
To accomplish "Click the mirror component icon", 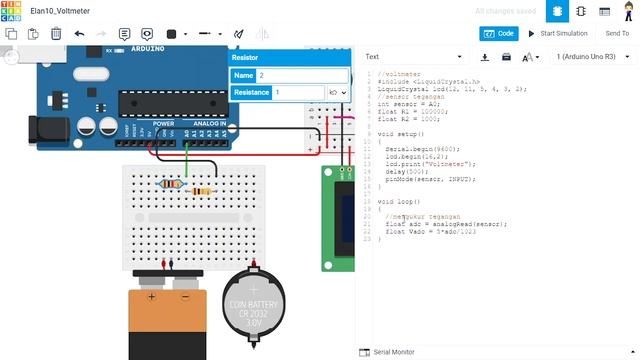I will pos(262,34).
